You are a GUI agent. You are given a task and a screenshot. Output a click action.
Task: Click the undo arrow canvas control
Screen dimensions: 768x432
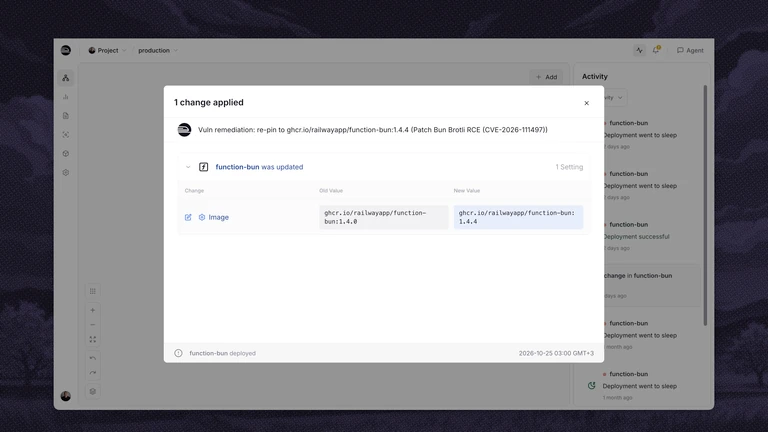coord(93,359)
